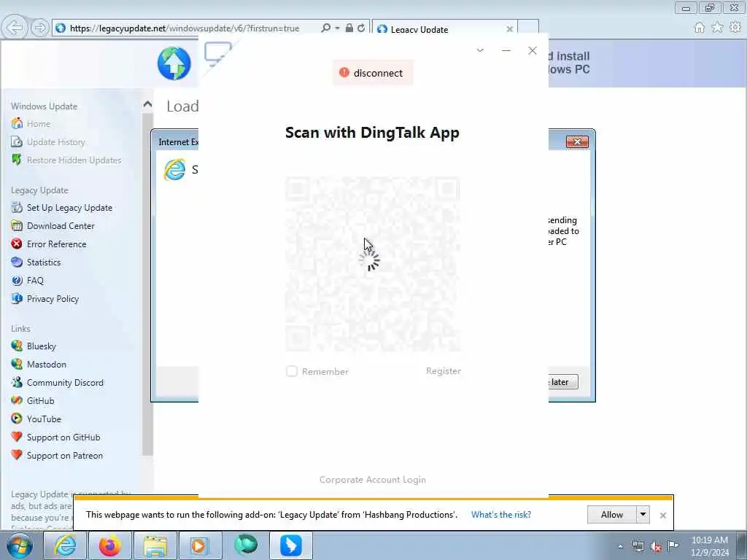The width and height of the screenshot is (747, 560).
Task: Click the Statistics icon
Action: 17,262
